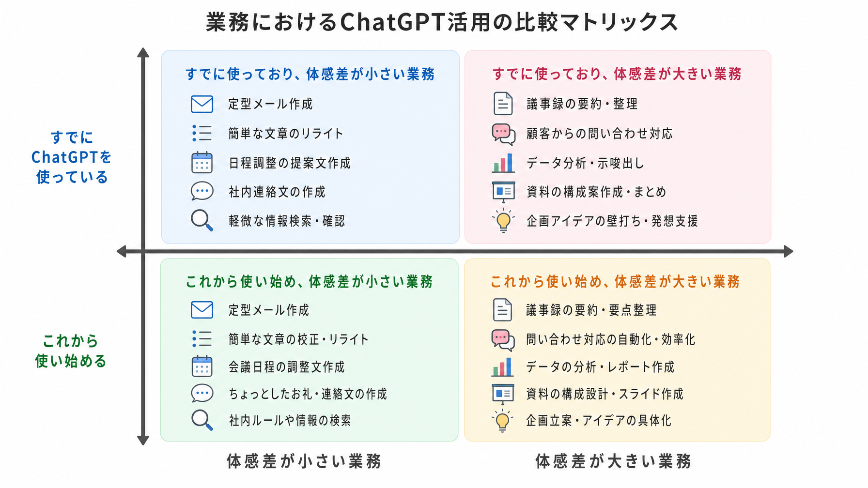Click the presentation board icon beside 資料の構成設計・スライド作成
The image size is (868, 488).
503,394
